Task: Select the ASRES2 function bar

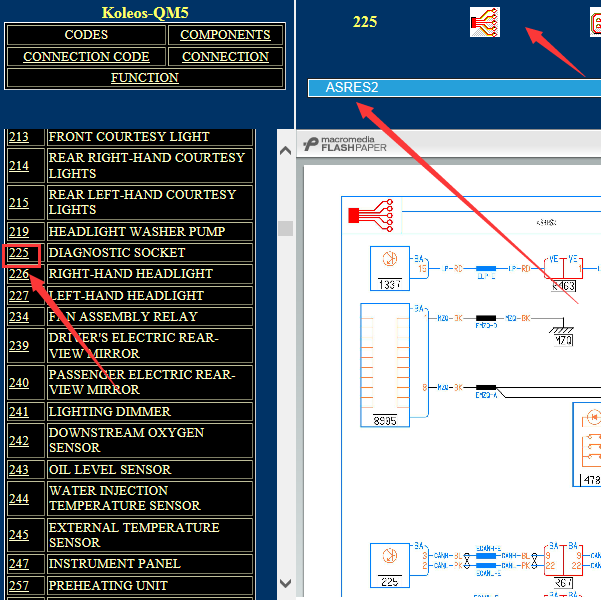Action: click(x=454, y=88)
